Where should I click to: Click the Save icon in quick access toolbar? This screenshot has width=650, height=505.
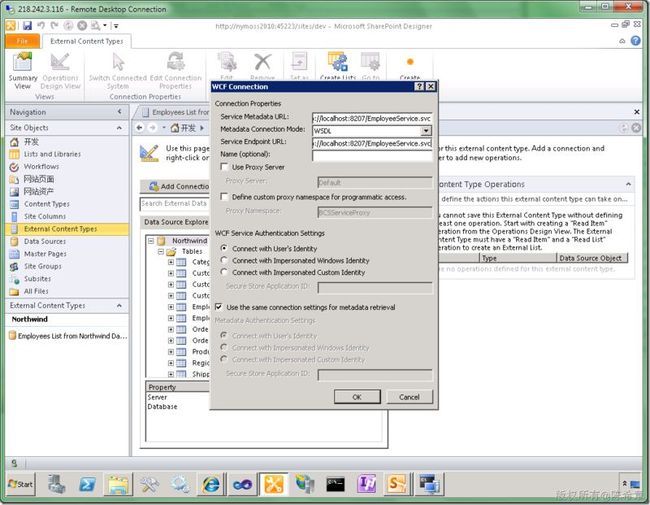point(27,26)
